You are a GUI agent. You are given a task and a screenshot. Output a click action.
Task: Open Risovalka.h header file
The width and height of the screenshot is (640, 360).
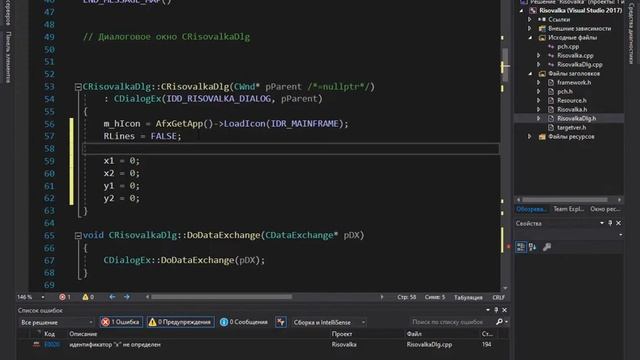tap(572, 109)
